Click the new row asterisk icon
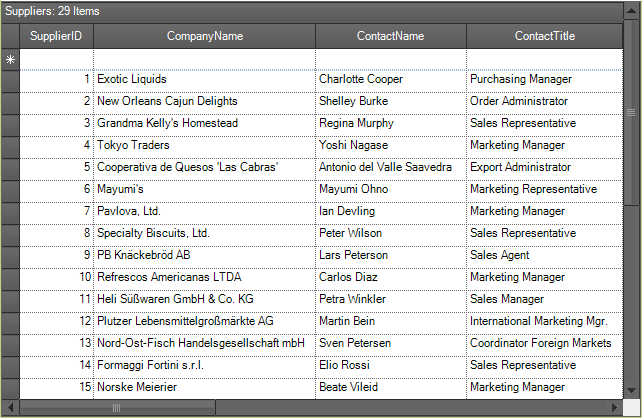The width and height of the screenshot is (642, 418). [11, 60]
